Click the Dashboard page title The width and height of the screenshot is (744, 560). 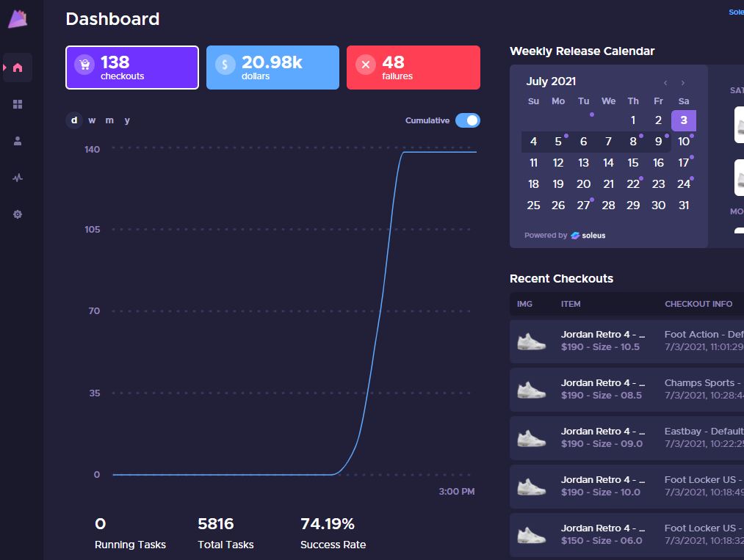coord(112,19)
